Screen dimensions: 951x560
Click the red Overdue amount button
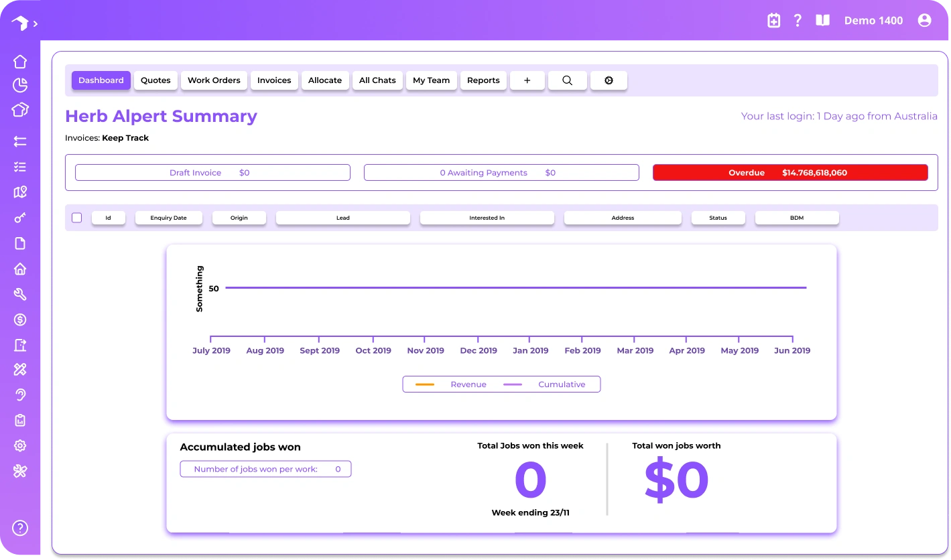click(790, 173)
